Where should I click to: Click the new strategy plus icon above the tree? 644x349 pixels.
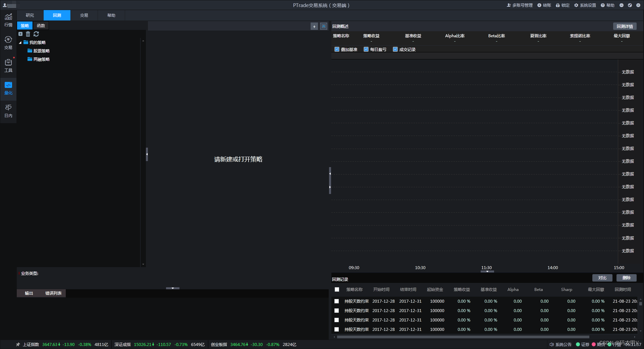point(20,34)
